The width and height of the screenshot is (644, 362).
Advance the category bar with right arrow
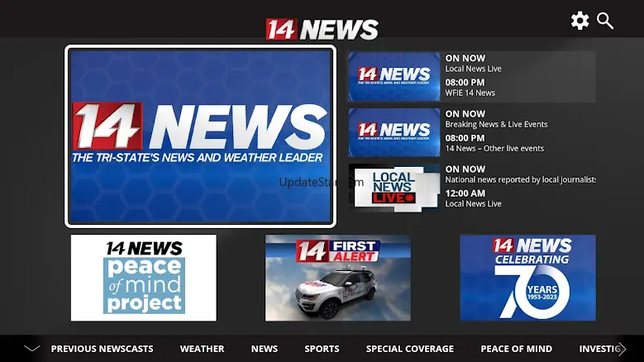point(623,349)
